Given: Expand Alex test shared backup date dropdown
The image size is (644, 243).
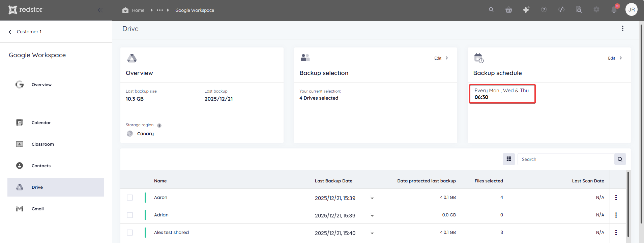Looking at the screenshot, I should [372, 233].
